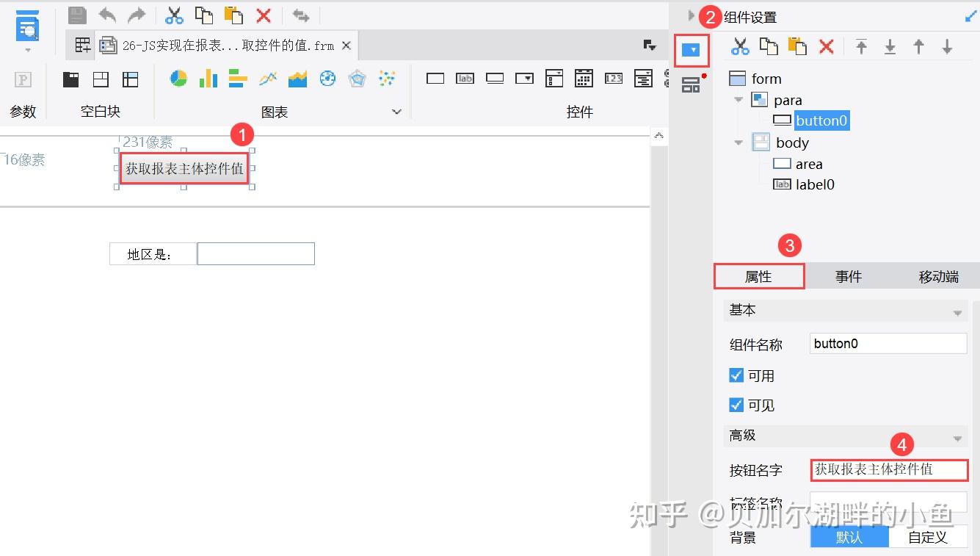Screen dimensions: 980x556
Task: Insert a pie chart component
Action: [177, 78]
